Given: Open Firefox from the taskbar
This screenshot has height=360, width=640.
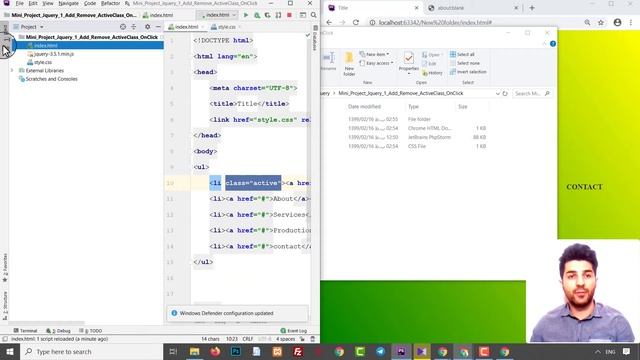Looking at the screenshot, I should tap(215, 351).
